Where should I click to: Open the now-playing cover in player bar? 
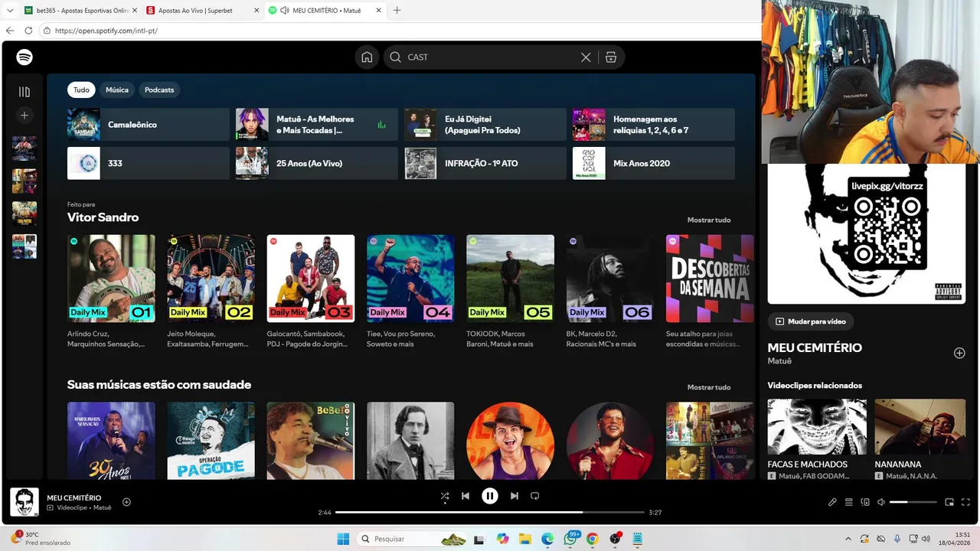(24, 502)
